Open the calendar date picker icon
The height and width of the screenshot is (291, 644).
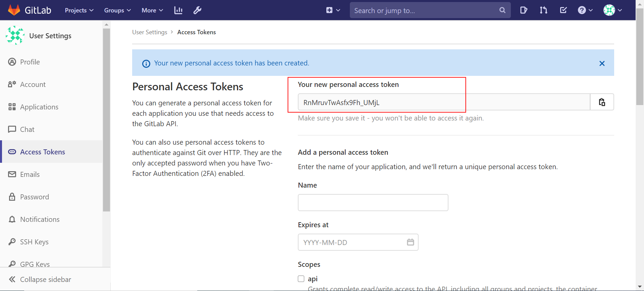[x=410, y=242]
